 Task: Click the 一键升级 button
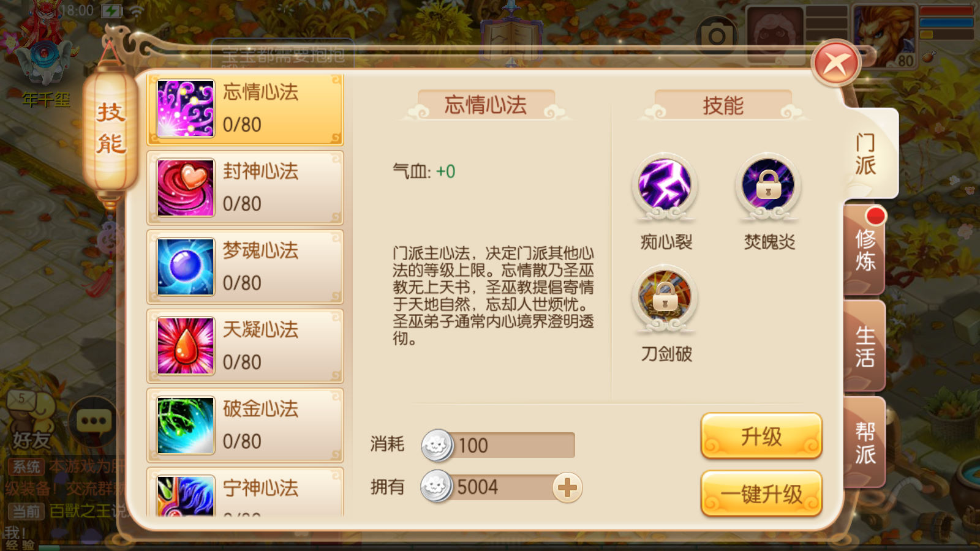coord(761,493)
